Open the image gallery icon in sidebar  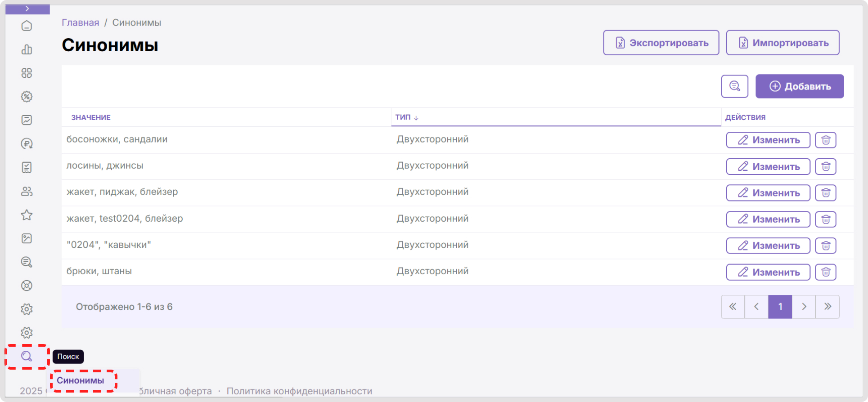click(x=27, y=238)
